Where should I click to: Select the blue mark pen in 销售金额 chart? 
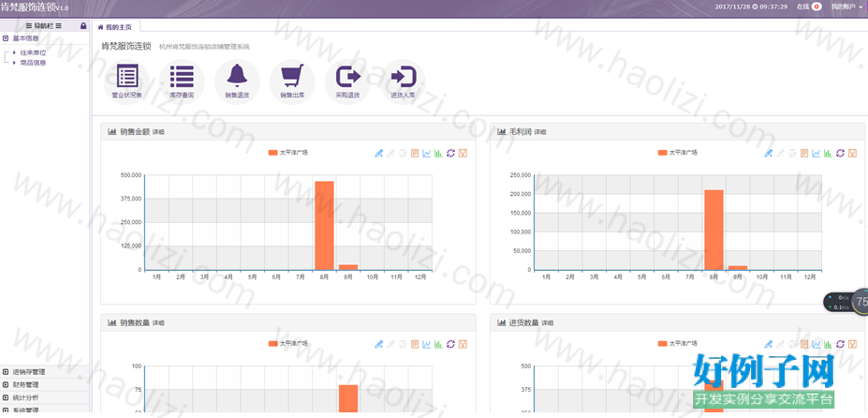(379, 153)
